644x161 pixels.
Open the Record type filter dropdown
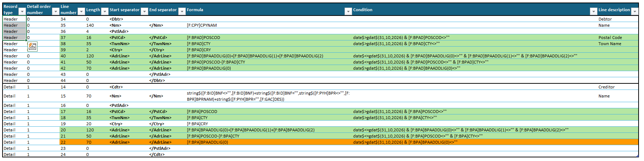coord(22,12)
